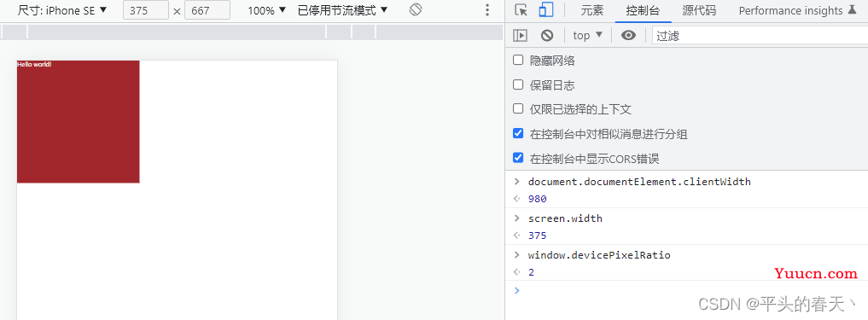Activate the inspect element picker icon
The image size is (868, 320).
click(521, 10)
